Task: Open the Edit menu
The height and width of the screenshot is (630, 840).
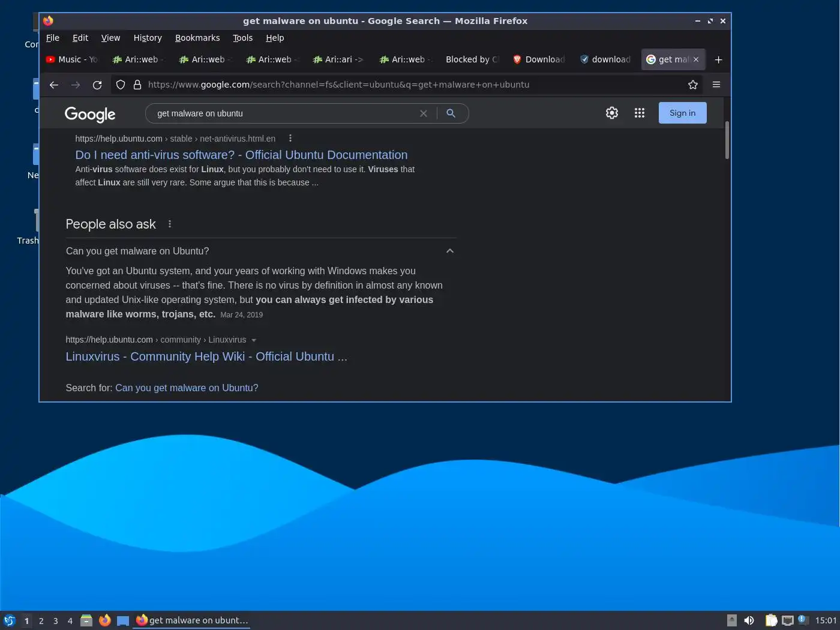Action: (80, 38)
